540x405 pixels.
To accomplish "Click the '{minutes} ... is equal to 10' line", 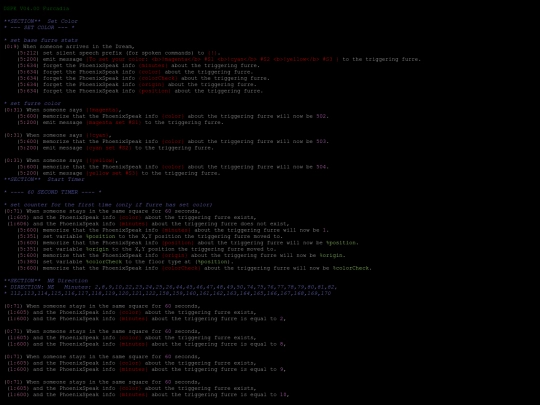I will pyautogui.click(x=148, y=395).
